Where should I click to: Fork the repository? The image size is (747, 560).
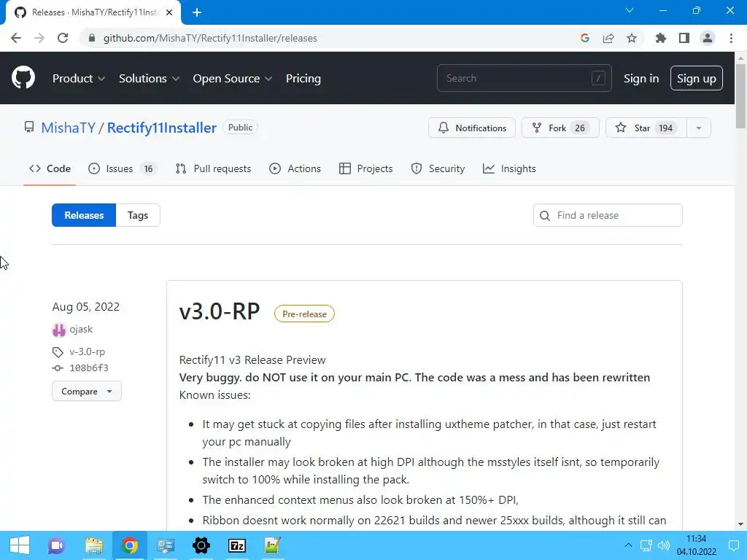point(560,128)
